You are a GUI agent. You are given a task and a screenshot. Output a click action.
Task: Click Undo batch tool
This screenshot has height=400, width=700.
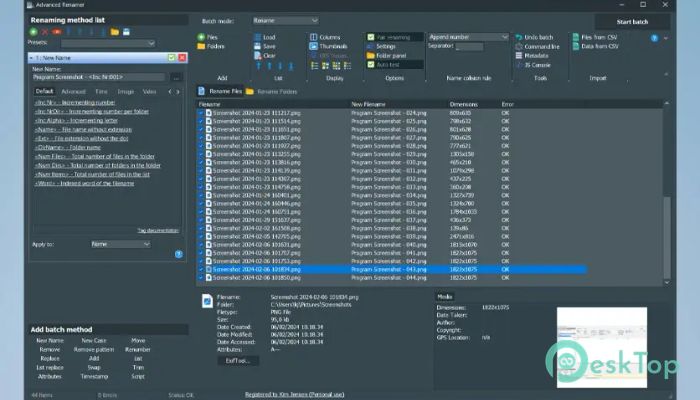pos(534,37)
